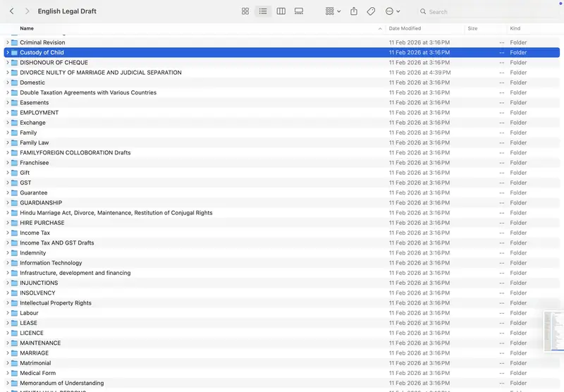Sort by Date Modified column header
Image resolution: width=564 pixels, height=392 pixels.
tap(405, 28)
